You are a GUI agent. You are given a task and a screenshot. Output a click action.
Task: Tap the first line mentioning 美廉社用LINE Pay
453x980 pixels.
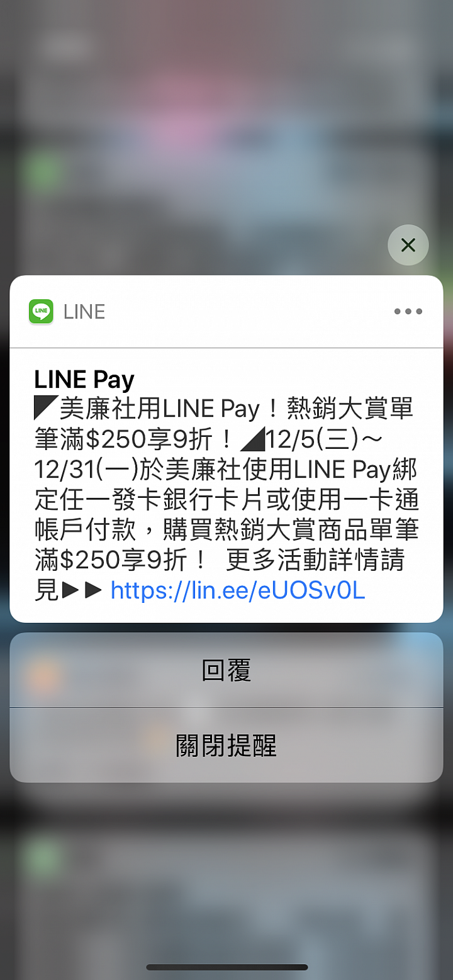pyautogui.click(x=224, y=409)
